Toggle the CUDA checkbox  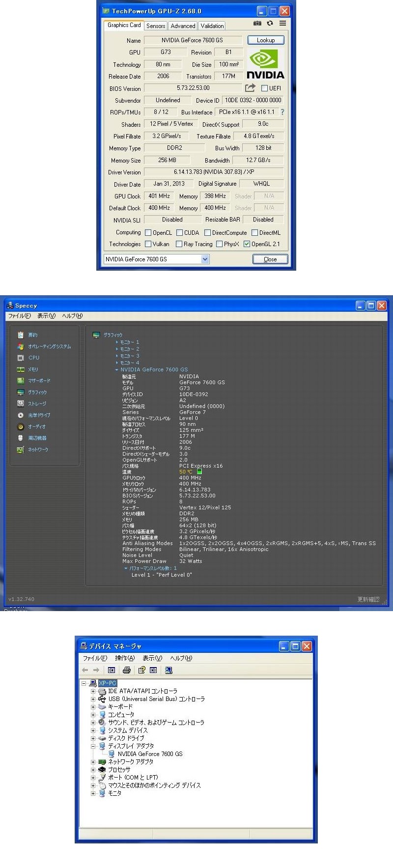point(180,233)
